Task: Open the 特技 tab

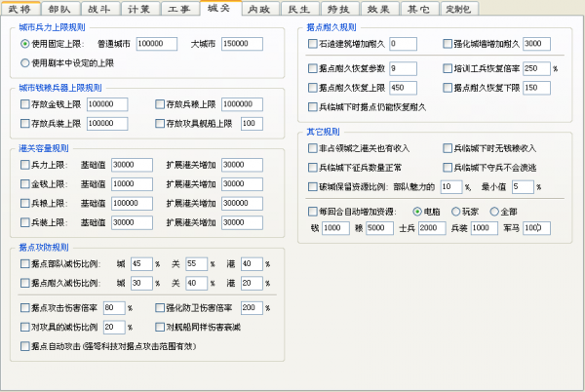Action: 338,9
